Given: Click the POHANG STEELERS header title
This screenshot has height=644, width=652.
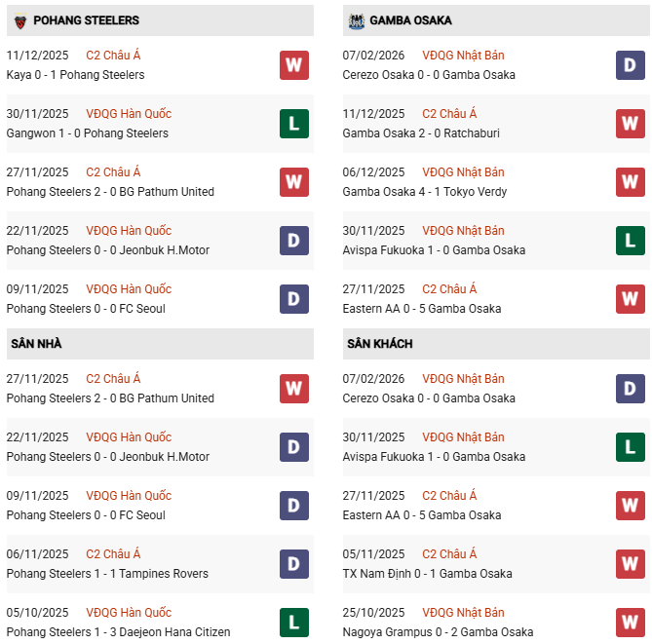Looking at the screenshot, I should click(x=86, y=20).
